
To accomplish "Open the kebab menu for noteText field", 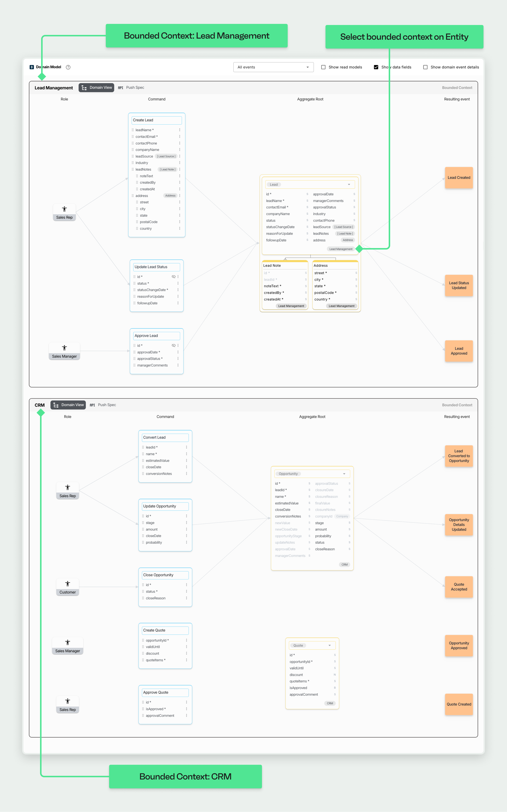I will [x=180, y=176].
